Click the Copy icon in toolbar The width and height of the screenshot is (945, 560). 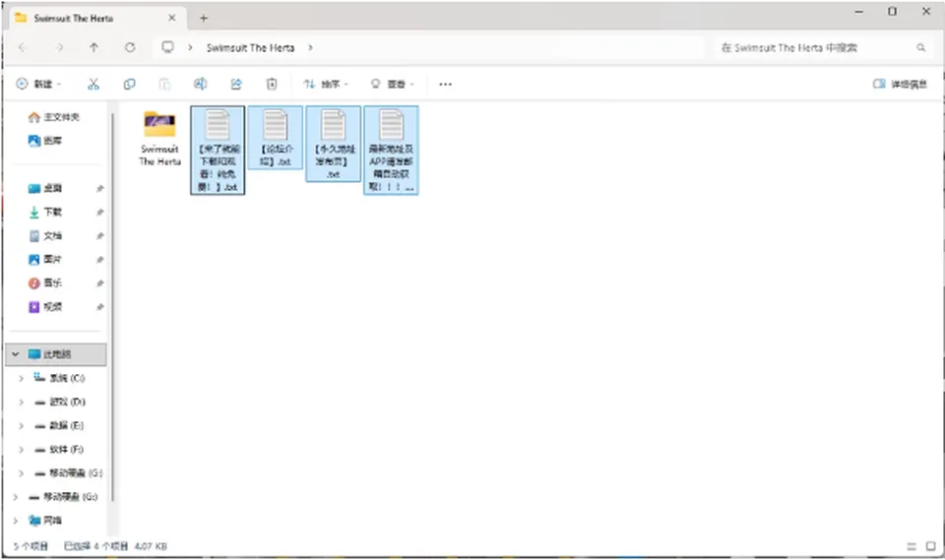click(x=129, y=84)
